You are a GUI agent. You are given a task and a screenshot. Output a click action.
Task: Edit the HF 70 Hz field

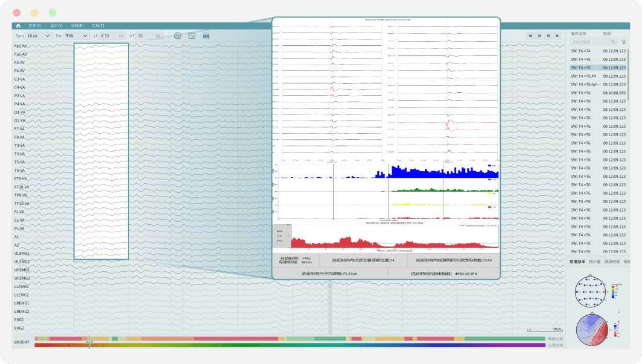(x=149, y=36)
